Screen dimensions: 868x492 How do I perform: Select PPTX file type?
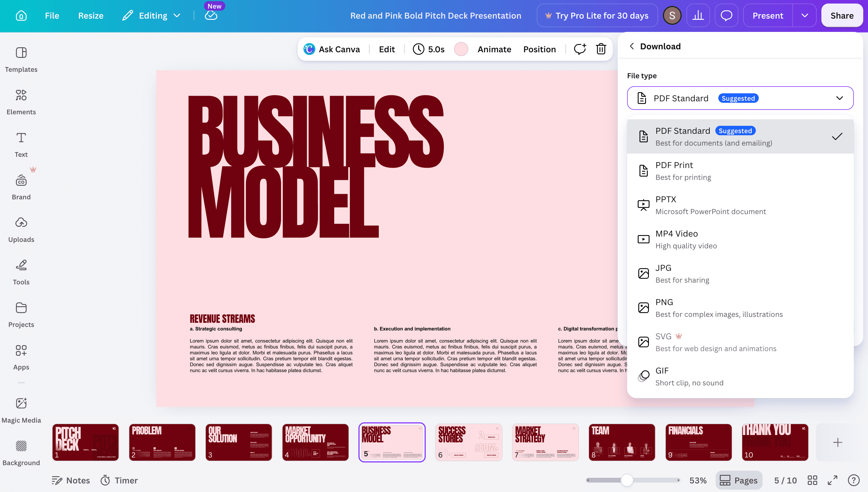(x=740, y=205)
